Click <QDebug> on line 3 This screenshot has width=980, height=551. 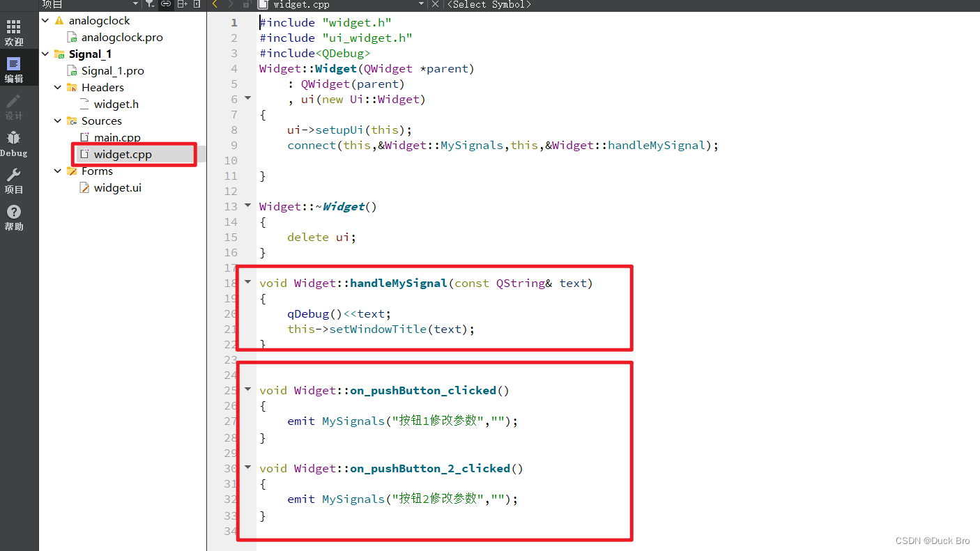(343, 53)
